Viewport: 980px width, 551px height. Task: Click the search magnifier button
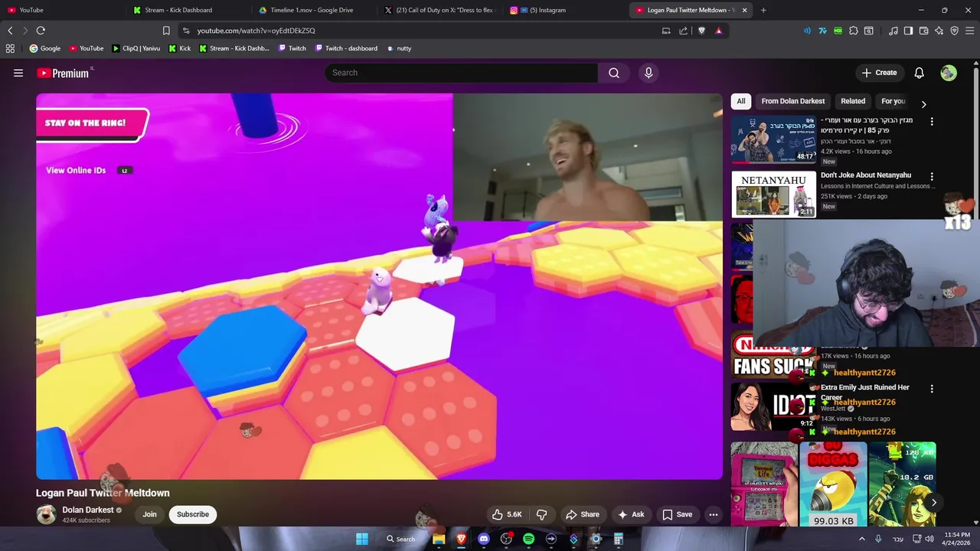coord(614,73)
